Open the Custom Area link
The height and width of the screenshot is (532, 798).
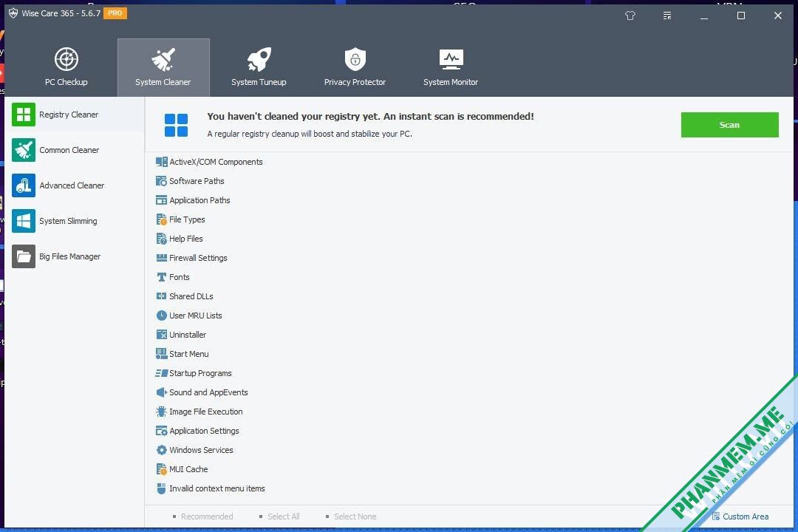pos(740,516)
